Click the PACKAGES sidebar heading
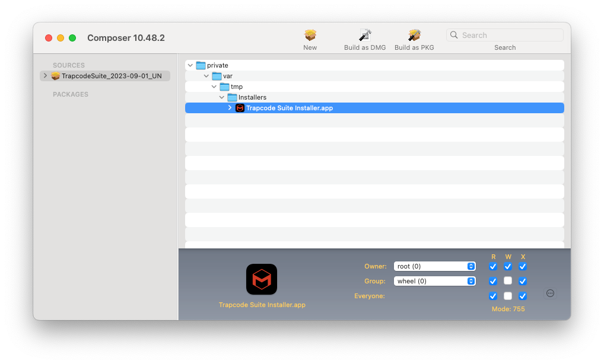 [71, 94]
